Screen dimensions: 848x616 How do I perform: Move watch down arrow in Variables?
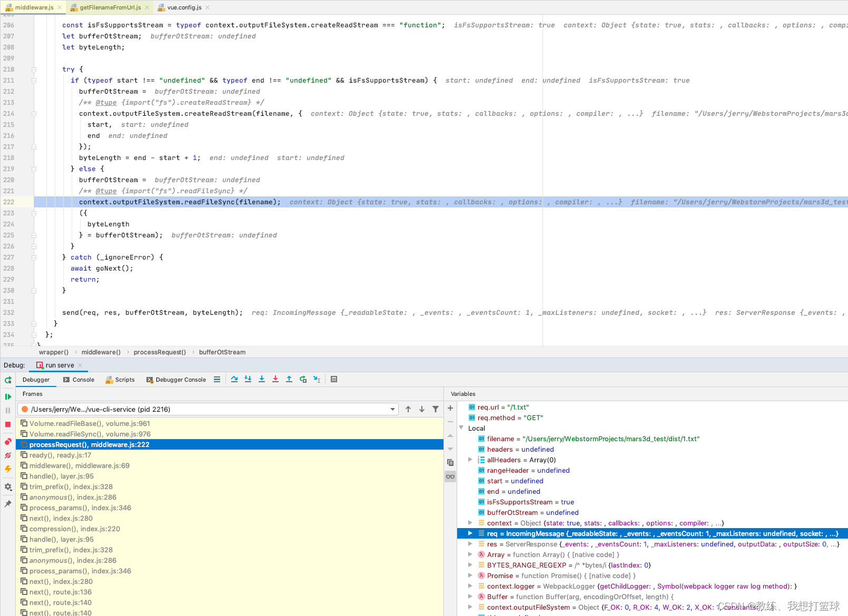coord(450,449)
